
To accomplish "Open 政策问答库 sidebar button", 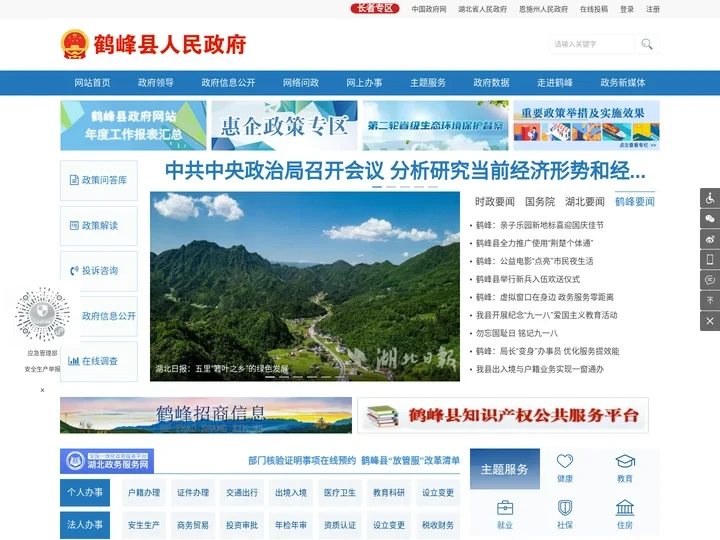I will (x=99, y=180).
